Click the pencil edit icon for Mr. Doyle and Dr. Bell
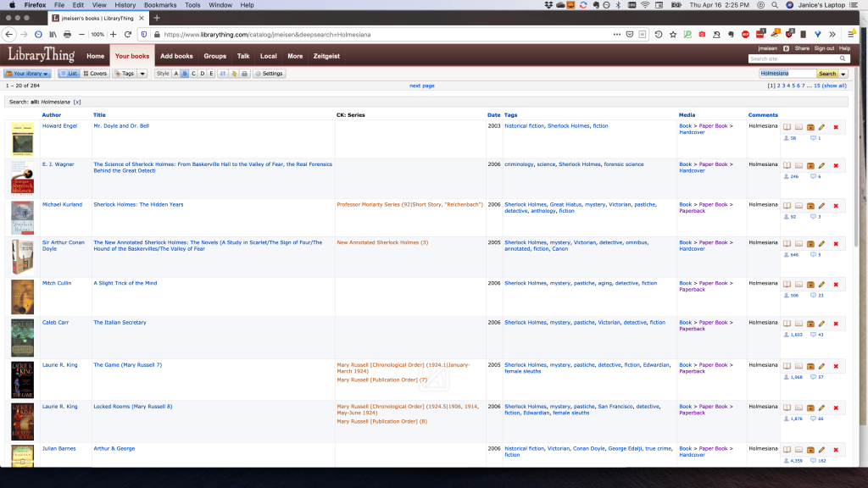Viewport: 868px width, 488px height. coord(821,127)
